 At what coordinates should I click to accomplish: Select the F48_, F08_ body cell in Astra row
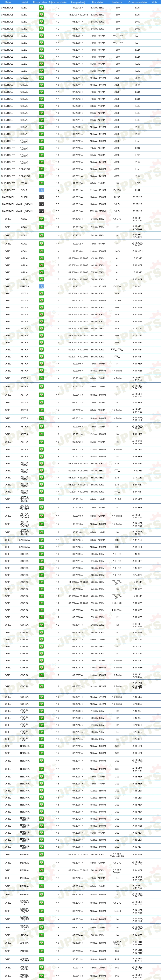(117, 350)
